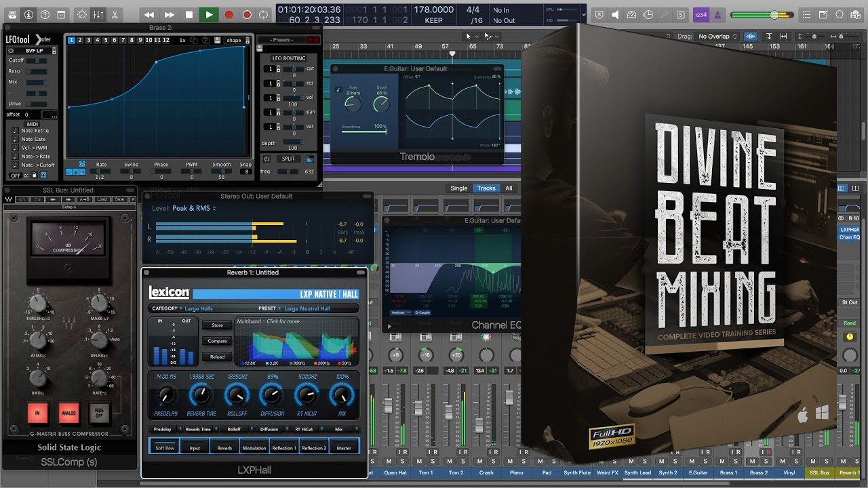Toggle the blue Waveform Zoom button
Viewport: 868px width, 488px height.
[751, 36]
